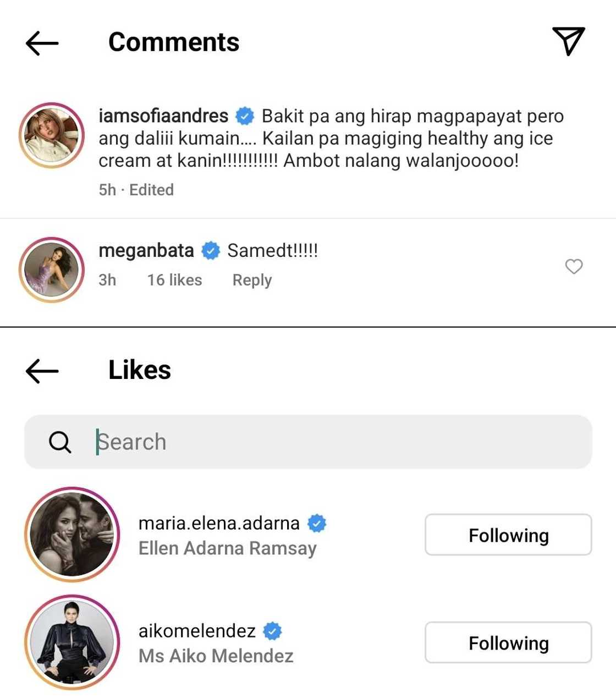View aikomelendez's story avatar

(72, 642)
